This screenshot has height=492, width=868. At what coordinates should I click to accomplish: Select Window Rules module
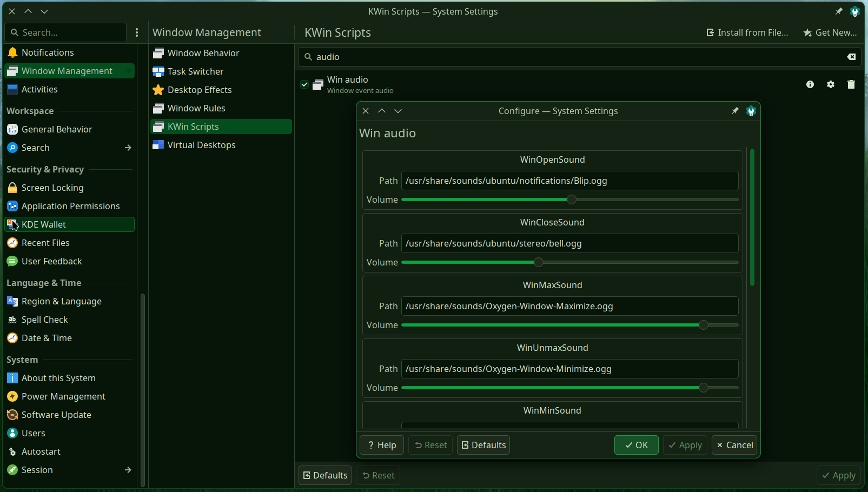221,108
